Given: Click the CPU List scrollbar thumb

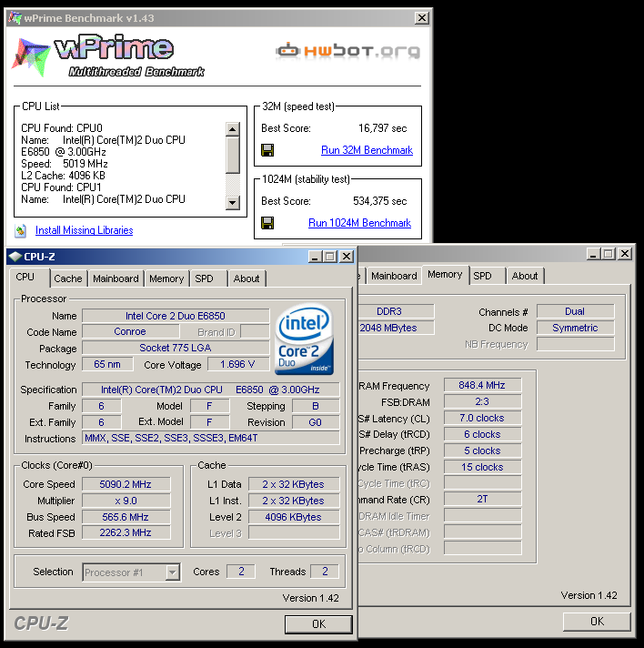Looking at the screenshot, I should 233,155.
